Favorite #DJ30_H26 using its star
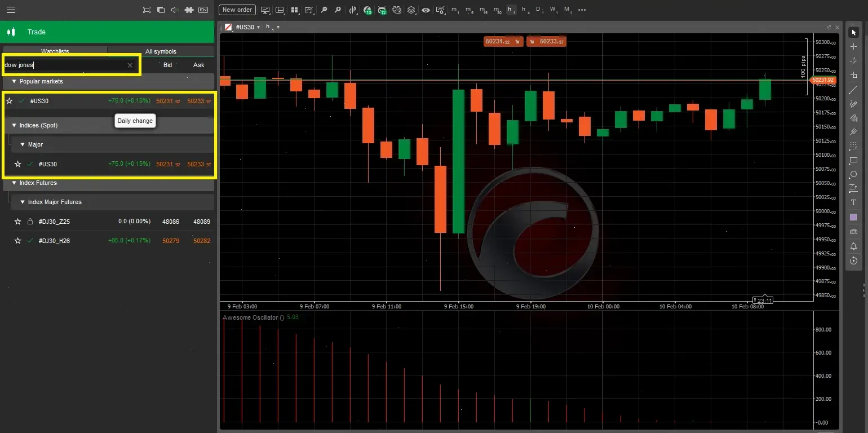The width and height of the screenshot is (868, 433). click(x=17, y=240)
